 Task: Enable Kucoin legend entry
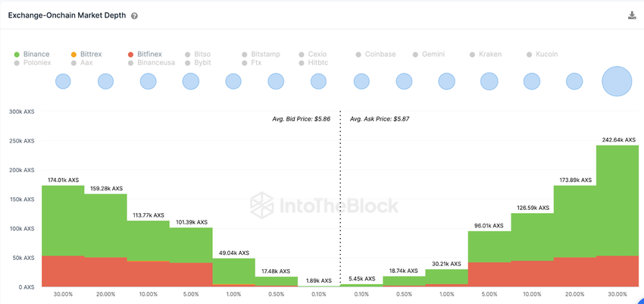(546, 55)
